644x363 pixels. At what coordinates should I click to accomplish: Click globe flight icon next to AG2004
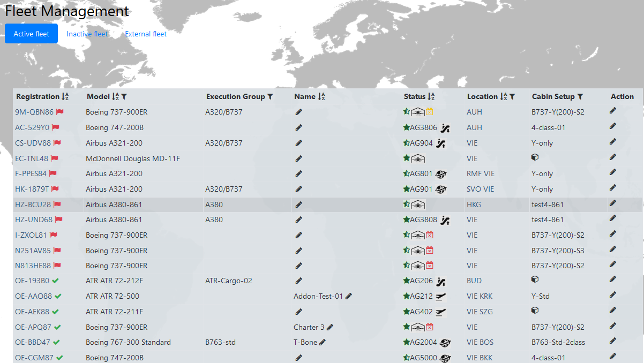pos(445,343)
